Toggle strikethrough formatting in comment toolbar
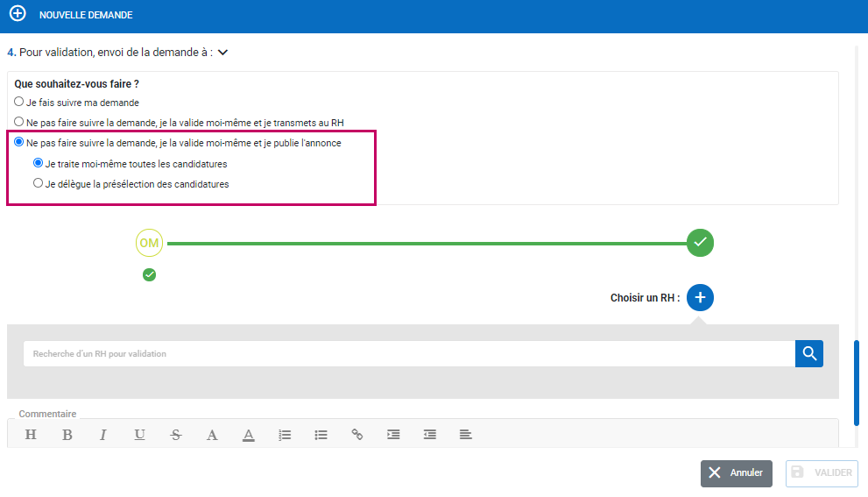 click(176, 435)
